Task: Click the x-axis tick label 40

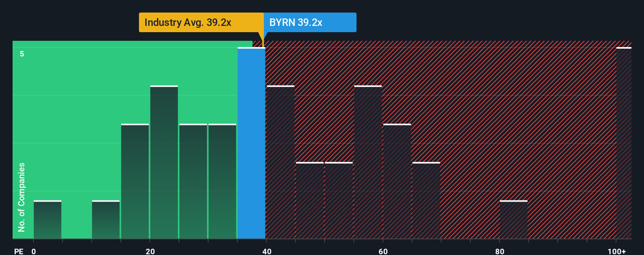Action: [x=267, y=251]
